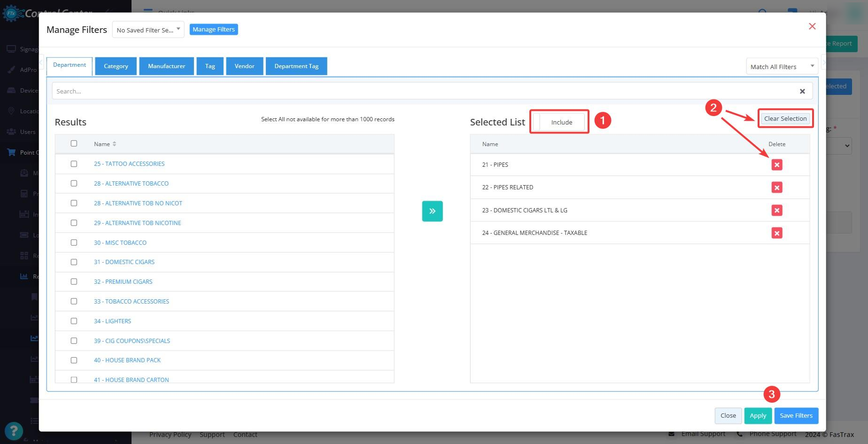Remove 24 - GENERAL MERCHANDISE - TAXABLE entry
Image resolution: width=868 pixels, height=444 pixels.
pos(776,233)
